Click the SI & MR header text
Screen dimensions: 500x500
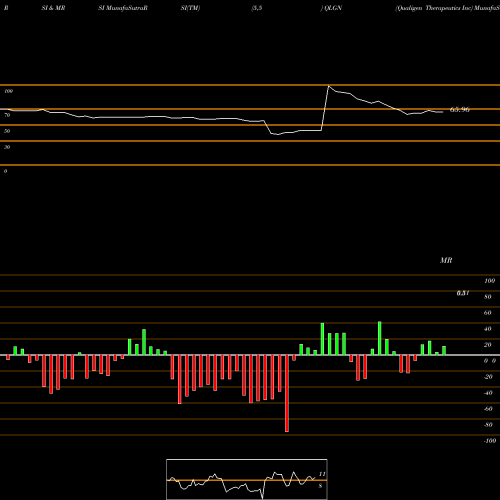click(53, 8)
